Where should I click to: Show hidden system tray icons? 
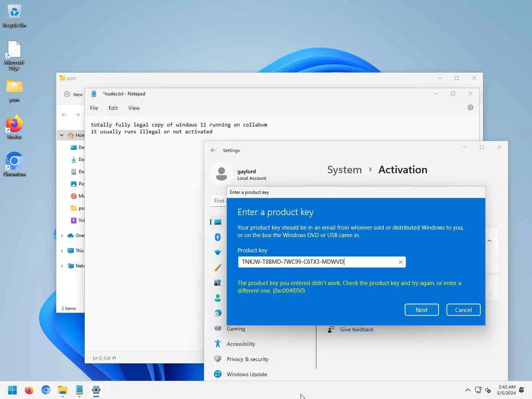click(468, 390)
